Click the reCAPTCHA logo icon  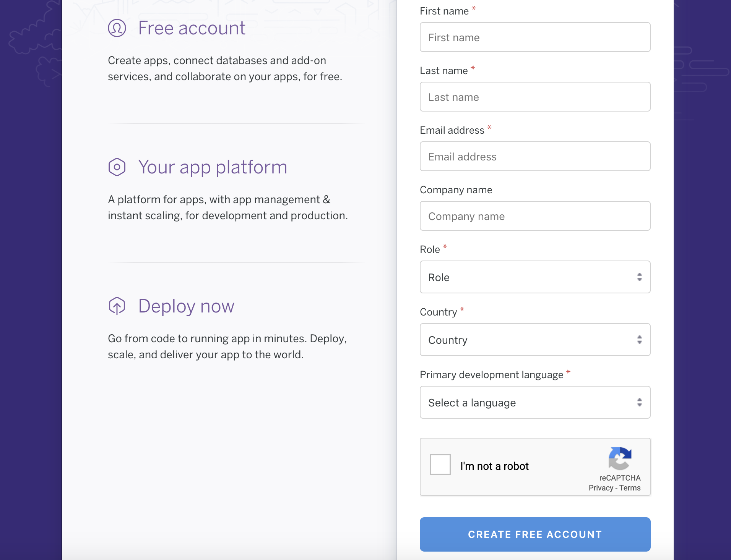(x=620, y=458)
